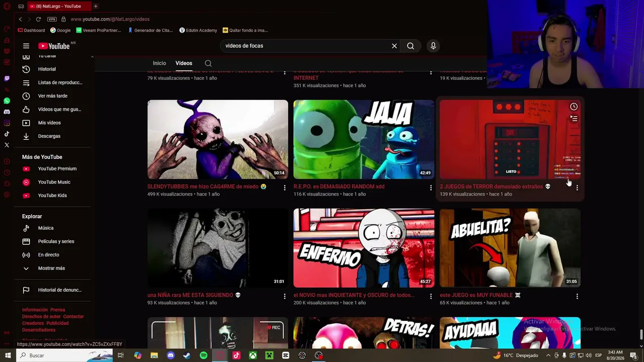
Task: Open Historial in the sidebar
Action: 53,69
